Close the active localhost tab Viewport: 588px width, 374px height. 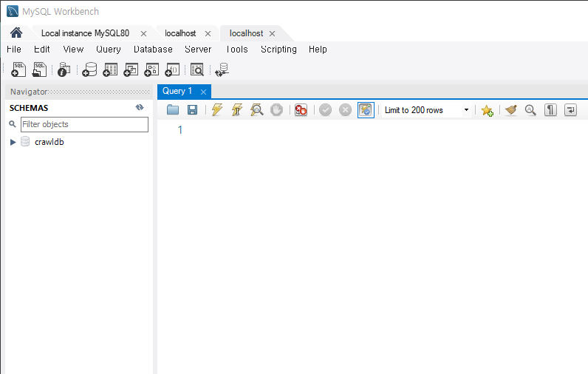[273, 34]
